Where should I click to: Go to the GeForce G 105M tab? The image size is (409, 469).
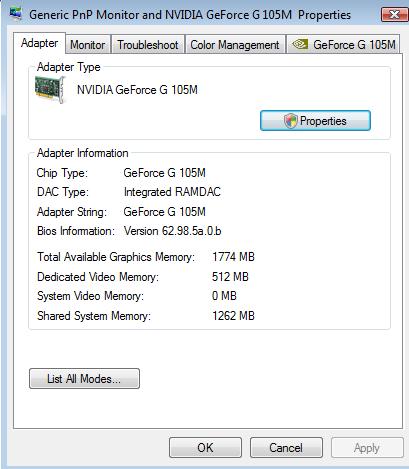343,44
